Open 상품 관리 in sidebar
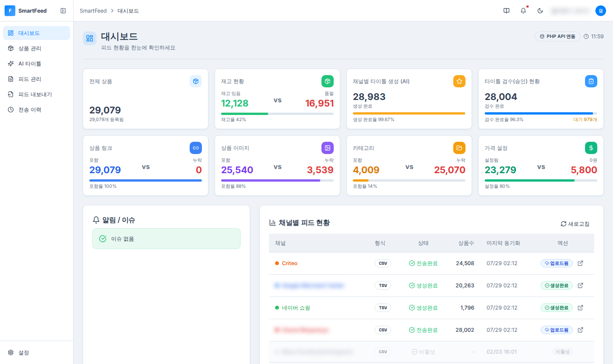This screenshot has width=613, height=364. pyautogui.click(x=36, y=48)
